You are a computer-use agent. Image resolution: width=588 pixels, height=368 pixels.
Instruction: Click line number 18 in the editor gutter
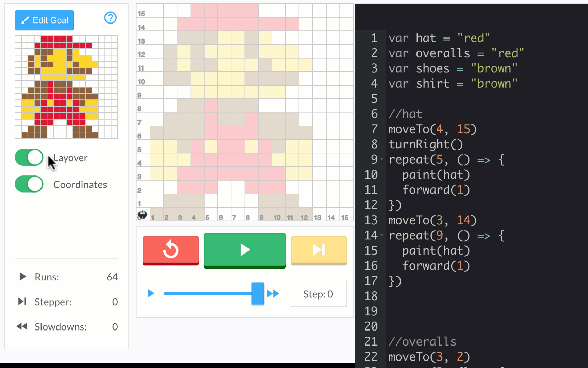pos(371,296)
